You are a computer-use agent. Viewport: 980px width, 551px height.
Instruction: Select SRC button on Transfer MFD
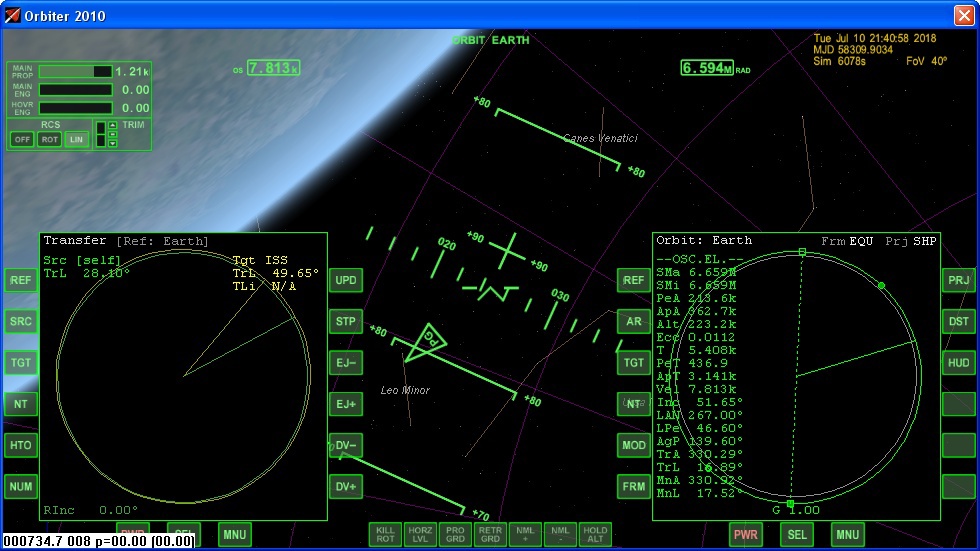[x=21, y=322]
